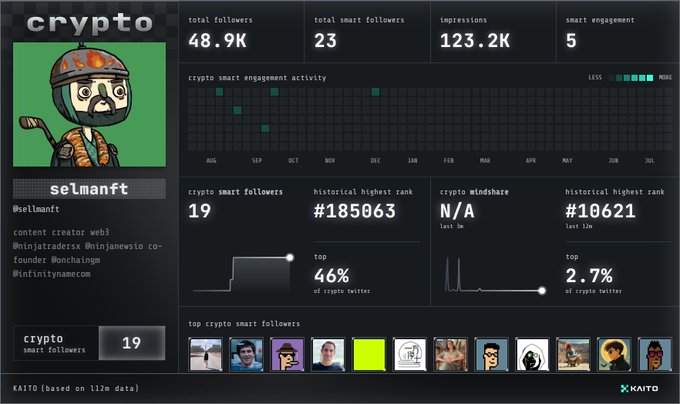Click the total followers value 48.9K
Screen dimensions: 680x404
(x=217, y=41)
